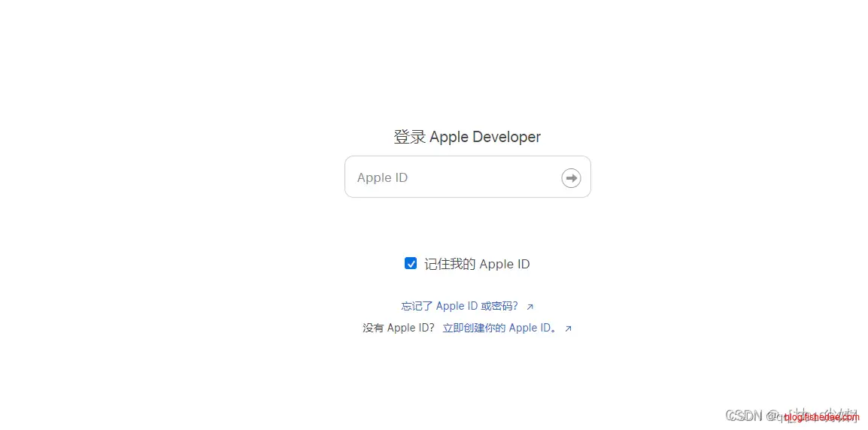Click the gray CSDN watermark text
This screenshot has height=430, width=868.
pyautogui.click(x=744, y=415)
